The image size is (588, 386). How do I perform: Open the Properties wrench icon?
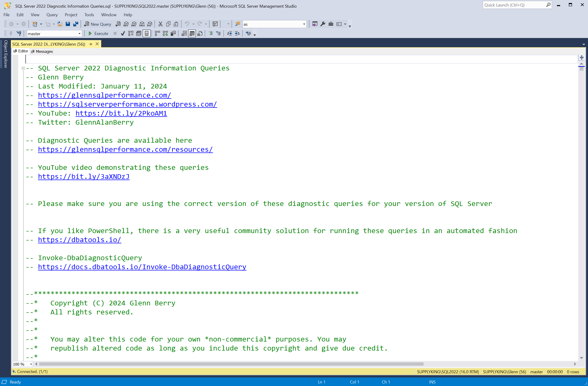[323, 24]
